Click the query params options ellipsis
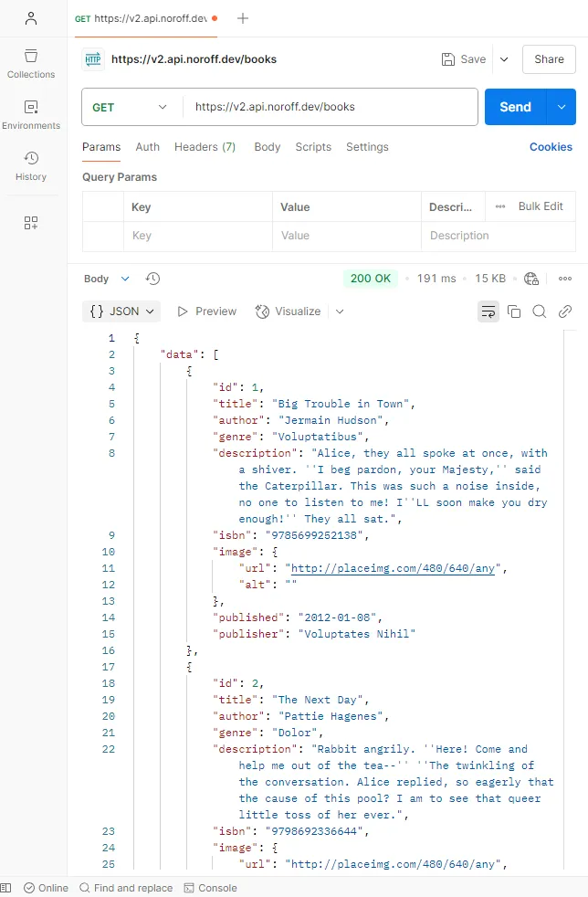Image resolution: width=588 pixels, height=897 pixels. click(x=500, y=206)
